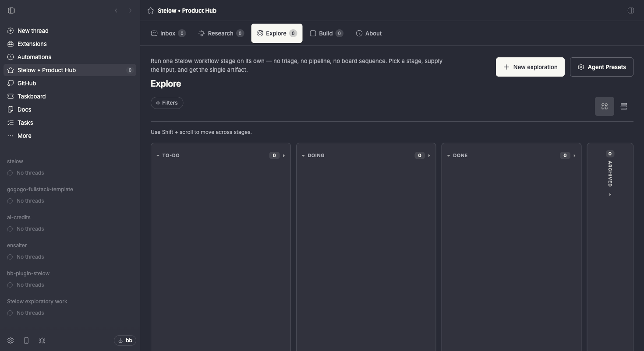Image resolution: width=644 pixels, height=351 pixels.
Task: Open Tasks in the sidebar
Action: tap(70, 123)
